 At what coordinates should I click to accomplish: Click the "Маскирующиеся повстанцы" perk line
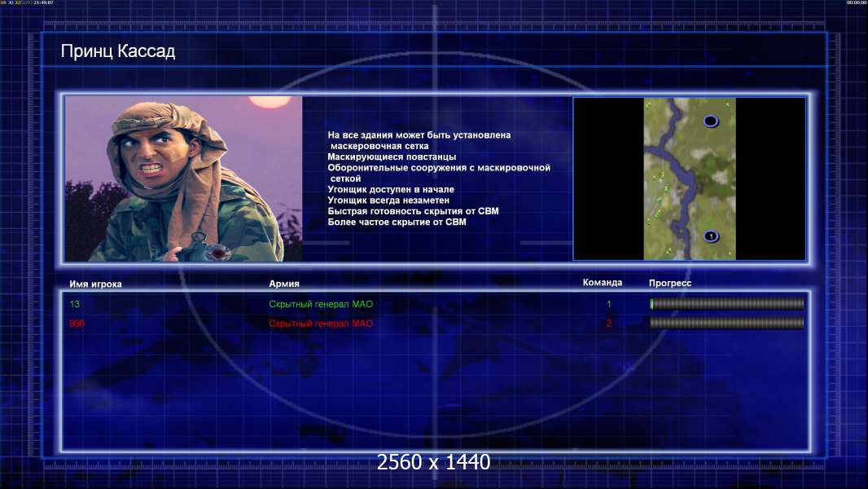[x=392, y=156]
